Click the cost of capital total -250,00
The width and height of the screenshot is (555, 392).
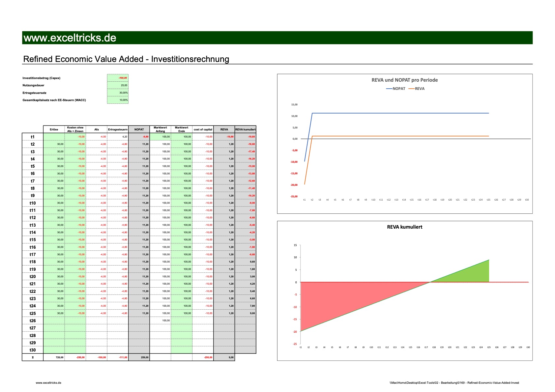(x=203, y=357)
